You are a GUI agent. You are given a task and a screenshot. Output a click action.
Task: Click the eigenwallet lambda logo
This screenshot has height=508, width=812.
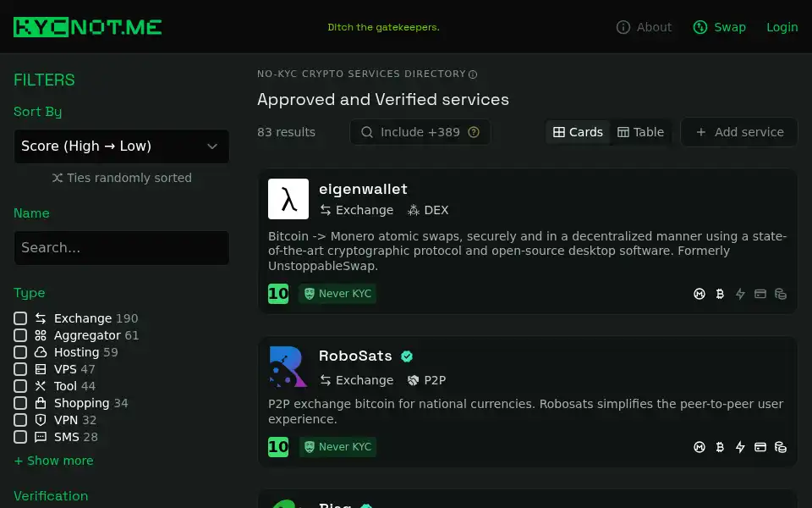(288, 199)
